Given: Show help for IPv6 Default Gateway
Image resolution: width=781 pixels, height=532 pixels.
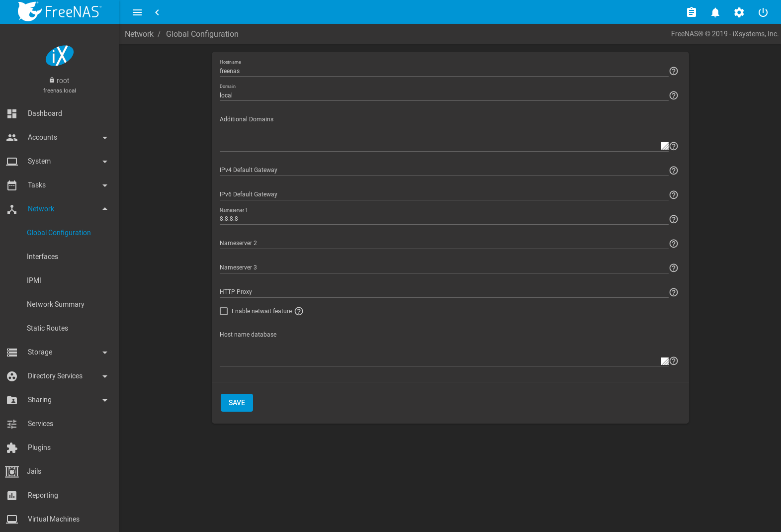Looking at the screenshot, I should pyautogui.click(x=674, y=195).
